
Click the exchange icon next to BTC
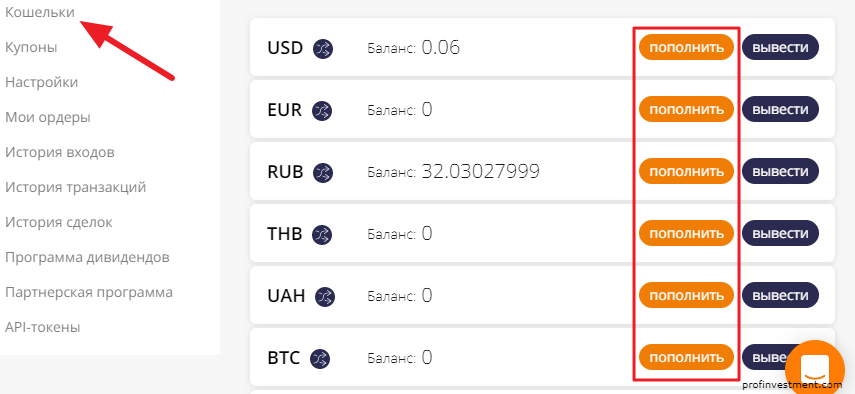pos(320,358)
